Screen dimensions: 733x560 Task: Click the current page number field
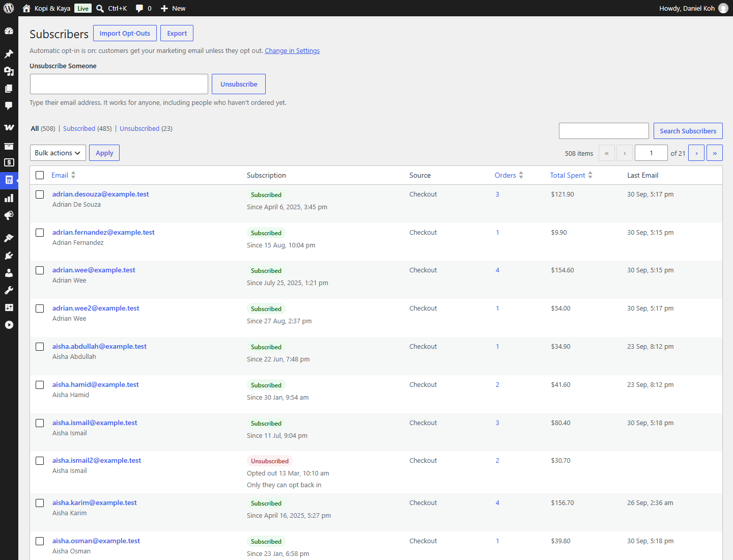651,153
